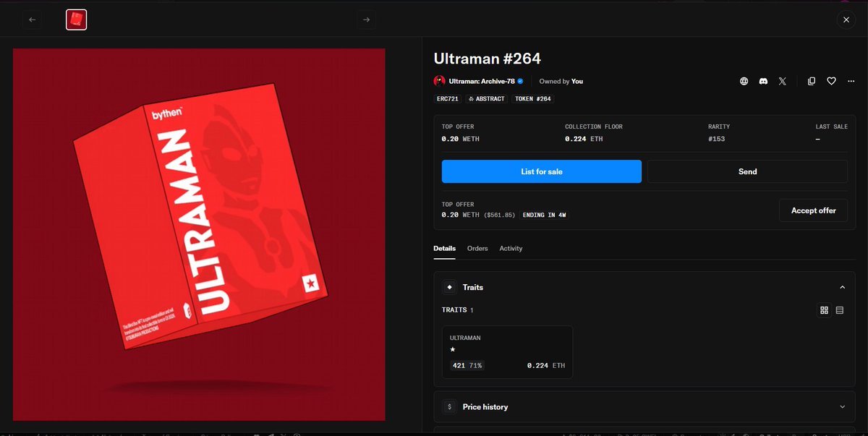Viewport: 868px width, 436px height.
Task: Favorite this item with heart icon
Action: (x=831, y=81)
